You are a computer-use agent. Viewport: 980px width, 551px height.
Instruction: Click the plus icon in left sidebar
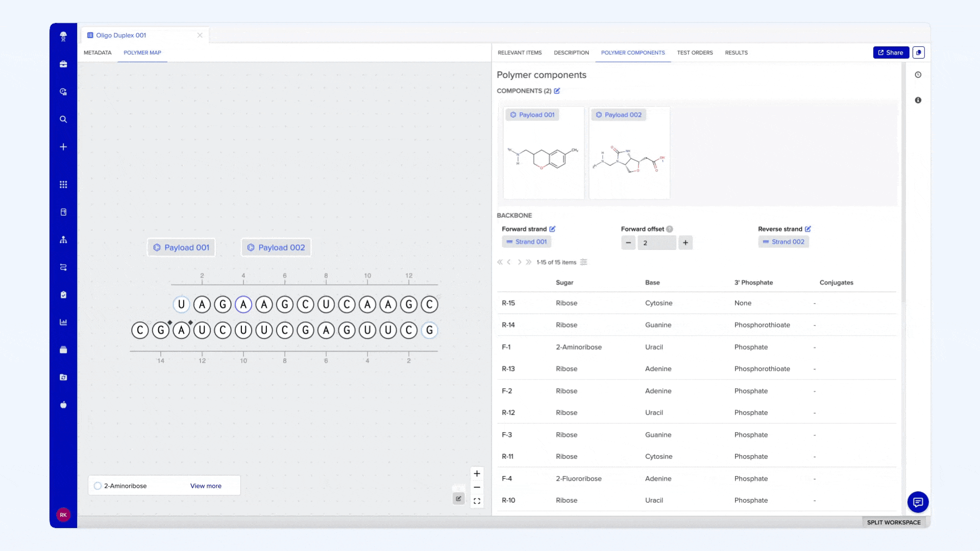click(x=63, y=147)
